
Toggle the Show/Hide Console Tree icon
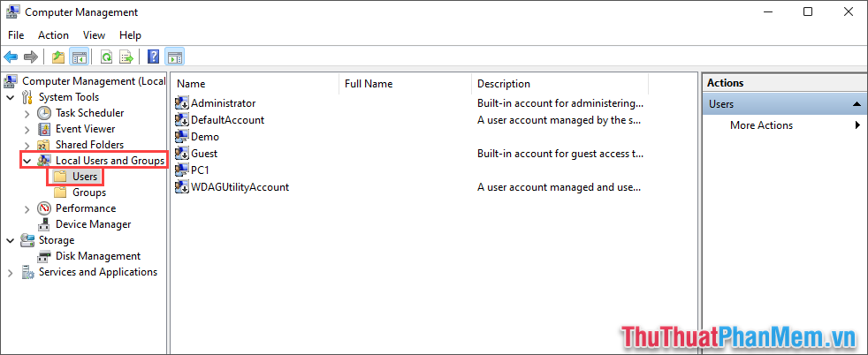click(x=80, y=57)
